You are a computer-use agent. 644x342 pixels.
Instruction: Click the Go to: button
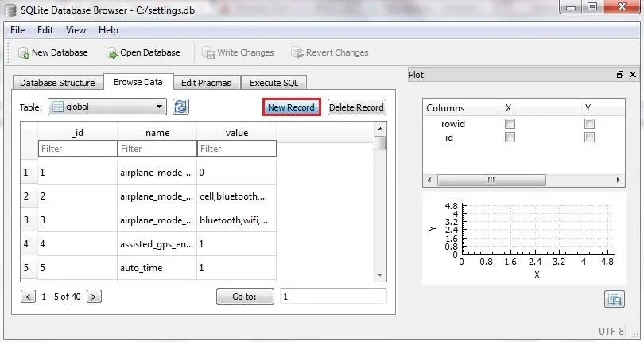click(x=245, y=297)
